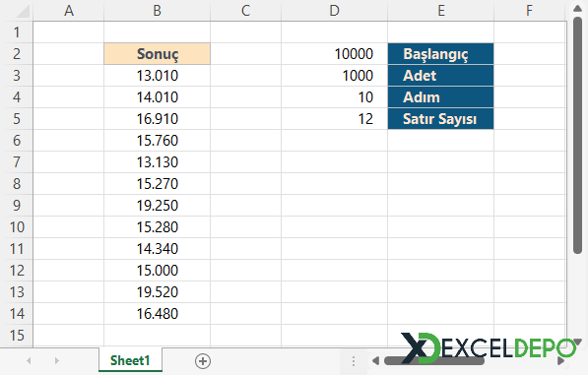588x375 pixels.
Task: Select the Sonuç header cell
Action: [158, 54]
